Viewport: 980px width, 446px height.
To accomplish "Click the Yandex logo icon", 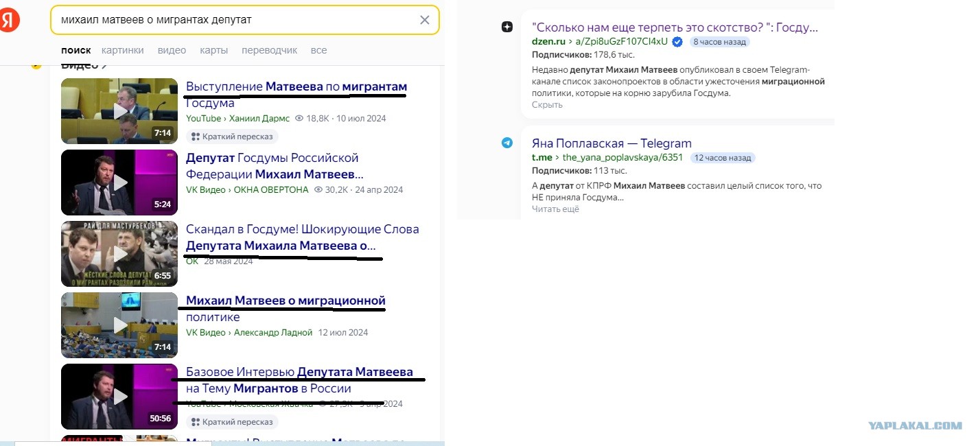I will tap(8, 21).
